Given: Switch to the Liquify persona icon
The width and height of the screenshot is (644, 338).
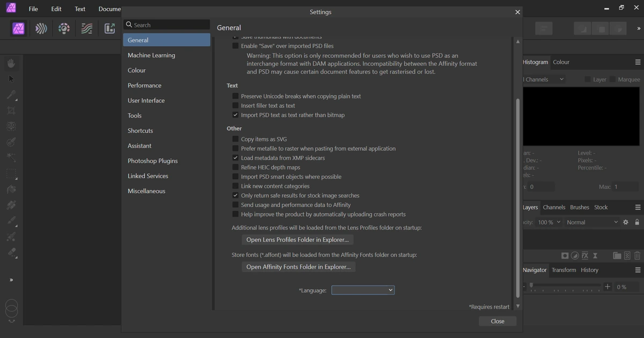Looking at the screenshot, I should [41, 29].
